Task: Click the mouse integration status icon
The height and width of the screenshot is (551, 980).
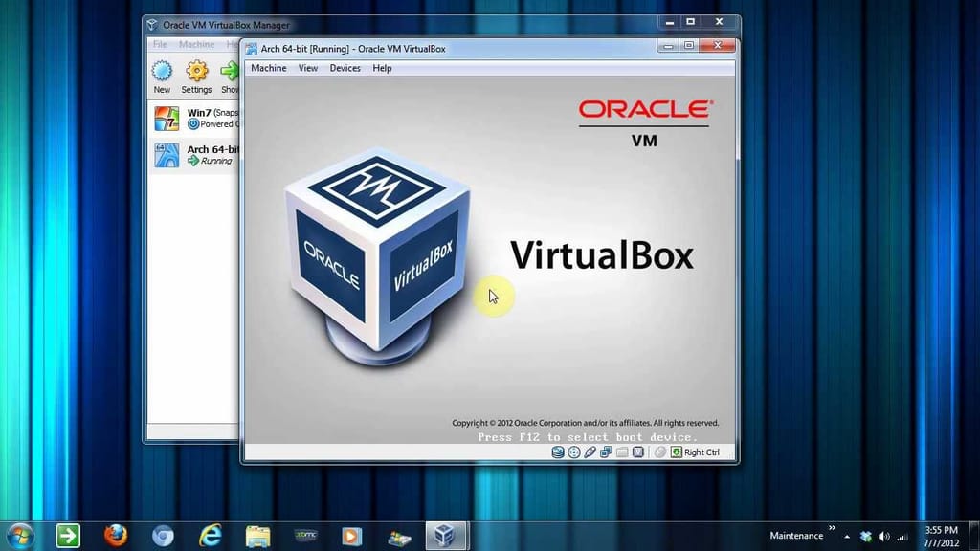Action: pos(660,452)
